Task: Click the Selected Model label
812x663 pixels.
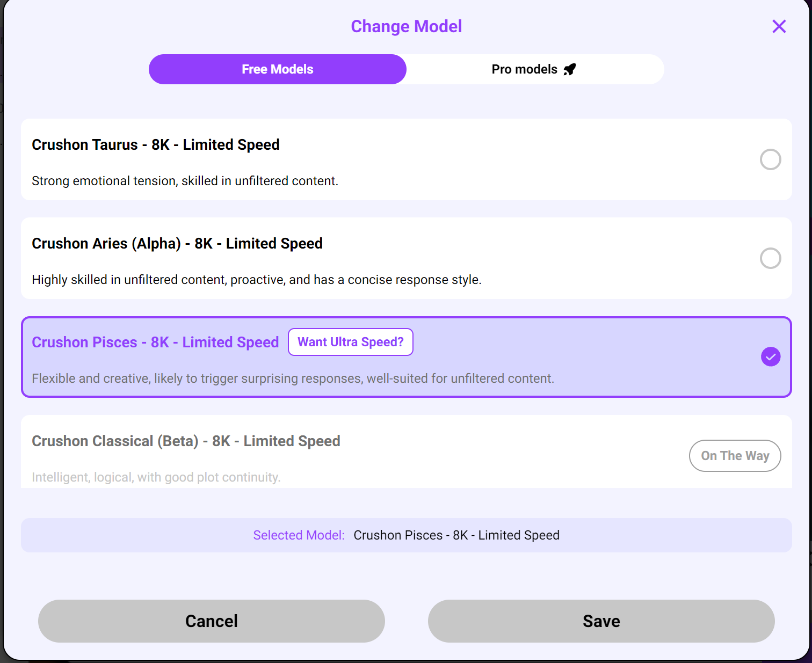Action: 299,535
